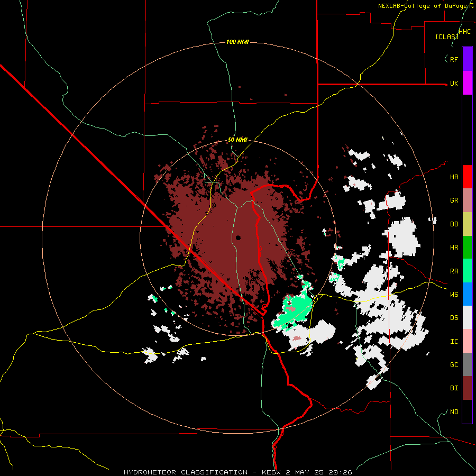Select the yellow BD legend swatch
The width and height of the screenshot is (476, 476).
coord(467,224)
